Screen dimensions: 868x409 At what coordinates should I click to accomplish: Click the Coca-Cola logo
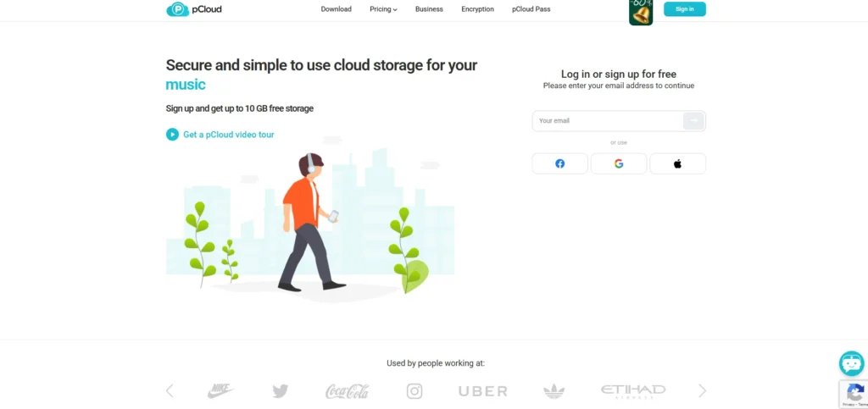coord(347,391)
